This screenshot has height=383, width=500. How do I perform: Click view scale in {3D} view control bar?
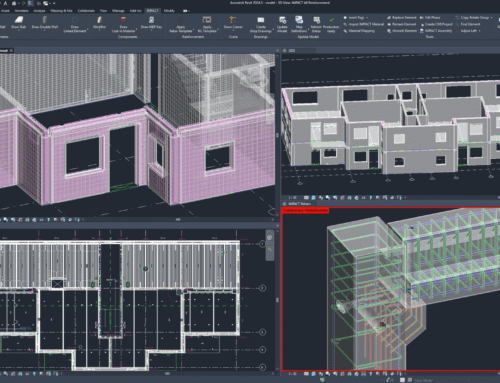pos(292,198)
